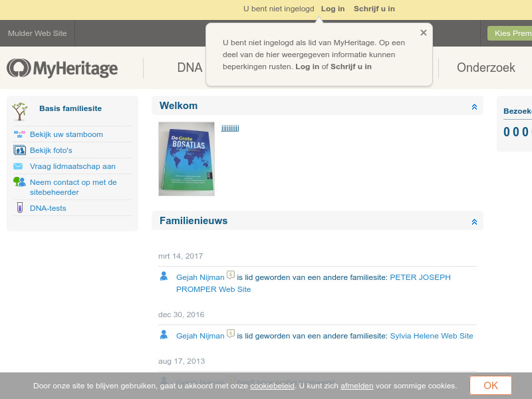This screenshot has width=532, height=399.
Task: Click Log in at the top bar
Action: (x=332, y=9)
